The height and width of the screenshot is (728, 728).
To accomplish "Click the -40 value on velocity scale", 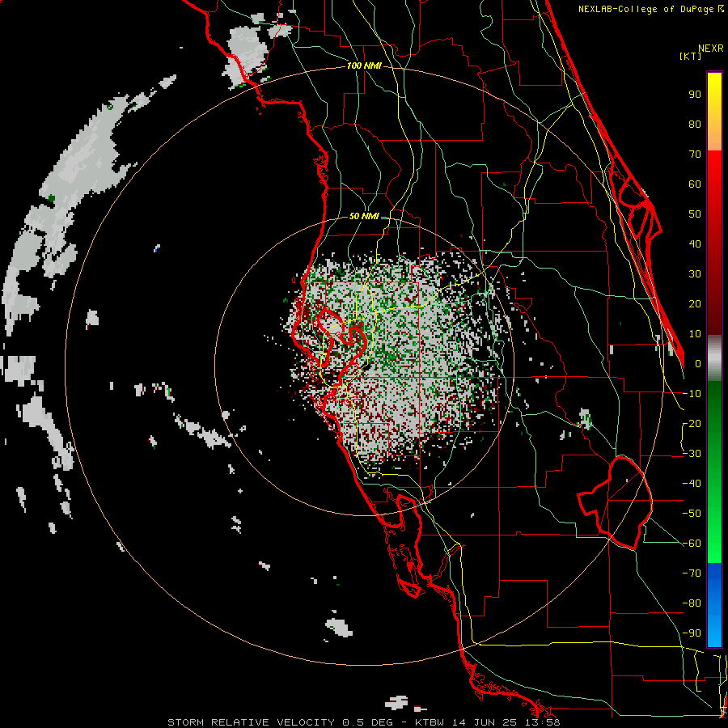I will (x=692, y=484).
